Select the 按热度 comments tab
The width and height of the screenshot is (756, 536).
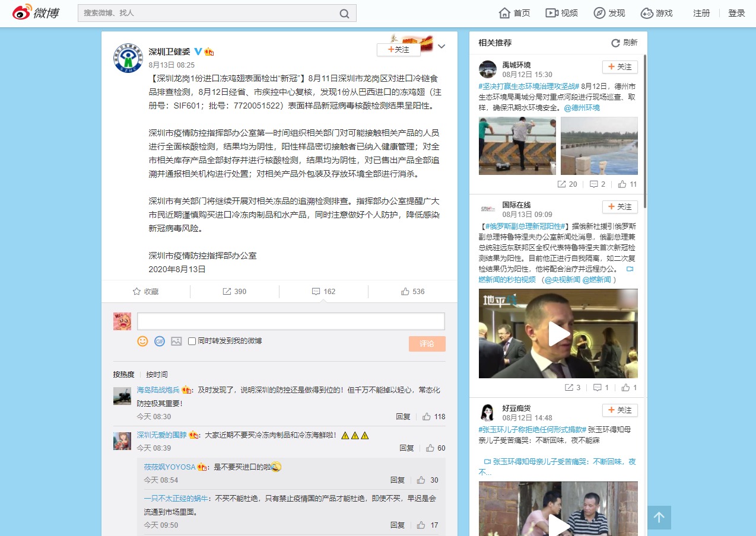(125, 374)
